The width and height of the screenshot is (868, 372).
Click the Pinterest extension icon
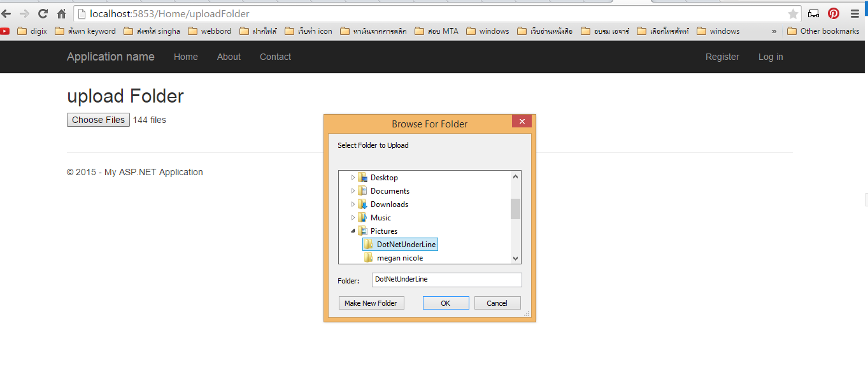pyautogui.click(x=833, y=13)
